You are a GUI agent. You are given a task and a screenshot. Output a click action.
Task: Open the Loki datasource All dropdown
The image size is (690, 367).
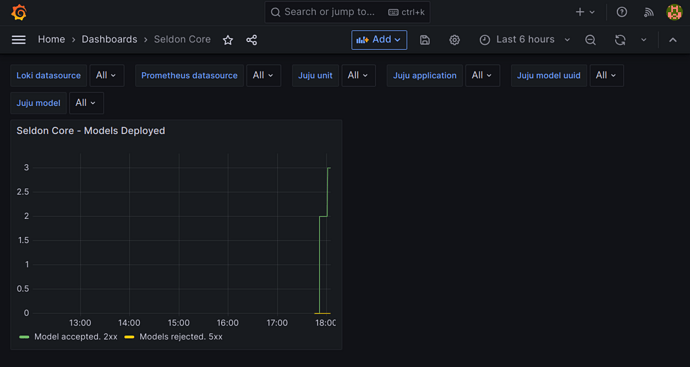106,75
